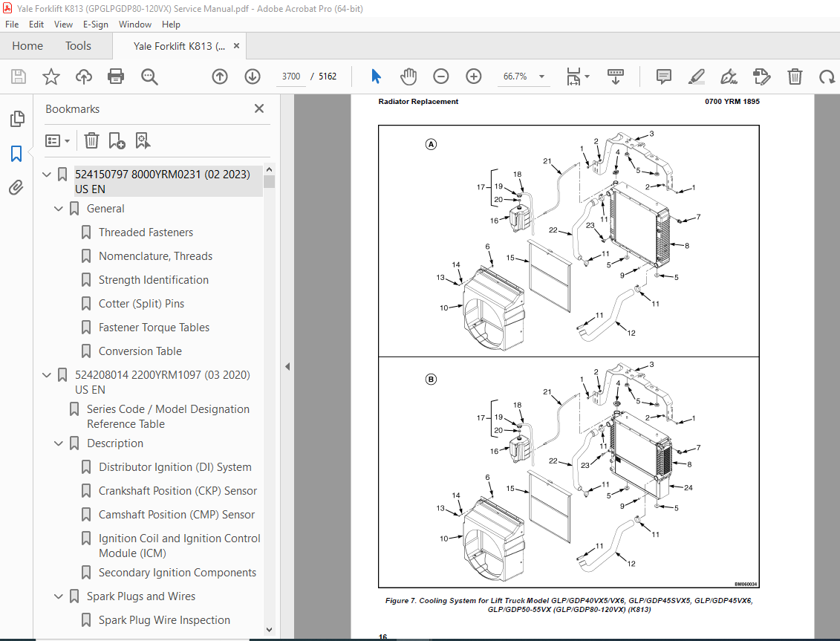Open the File menu
840x641 pixels.
point(12,24)
